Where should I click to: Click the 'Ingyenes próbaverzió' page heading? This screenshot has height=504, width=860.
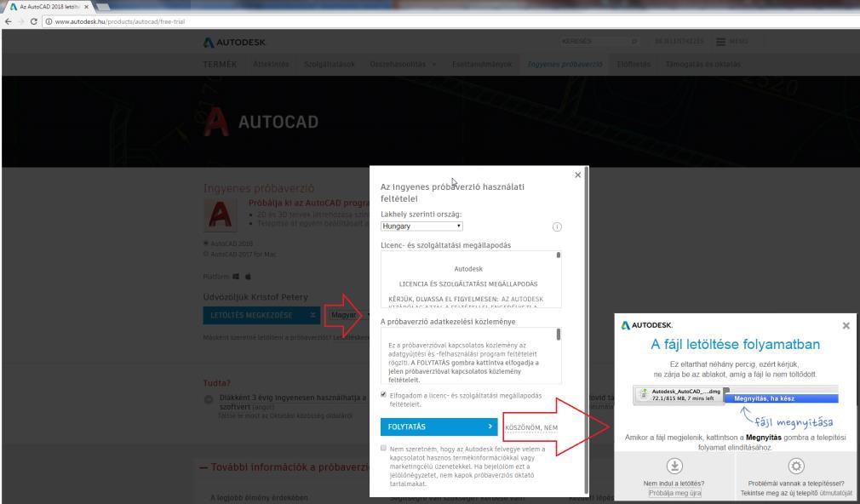[259, 188]
